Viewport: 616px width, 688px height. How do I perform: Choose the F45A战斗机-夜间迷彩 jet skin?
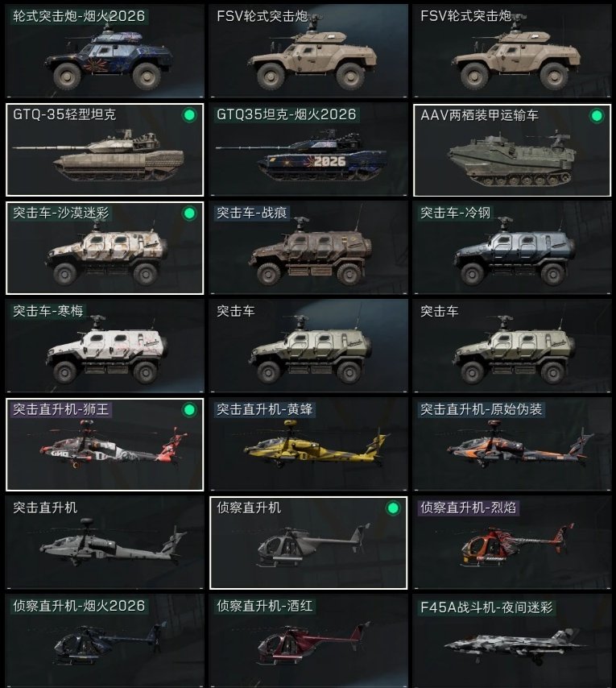click(x=512, y=641)
